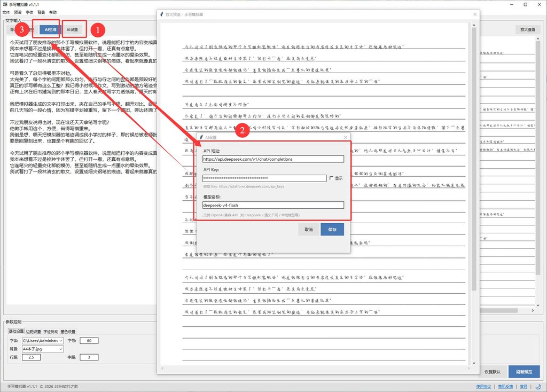Open the 帮助 menu

[53, 12]
